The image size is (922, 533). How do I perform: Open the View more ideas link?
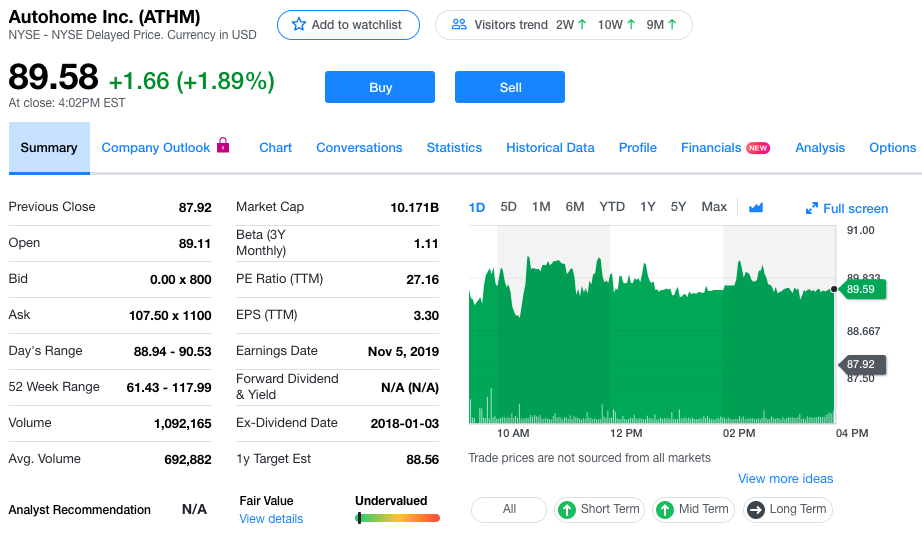tap(786, 479)
